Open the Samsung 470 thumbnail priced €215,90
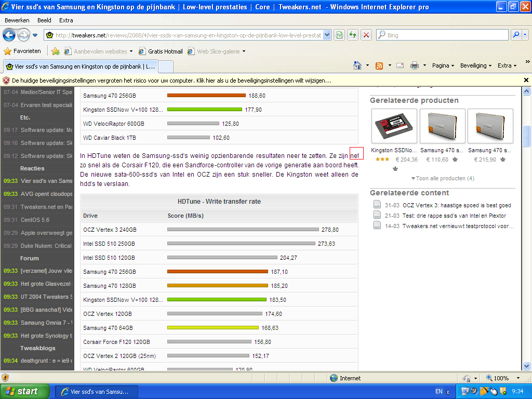532x399 pixels. tap(490, 126)
